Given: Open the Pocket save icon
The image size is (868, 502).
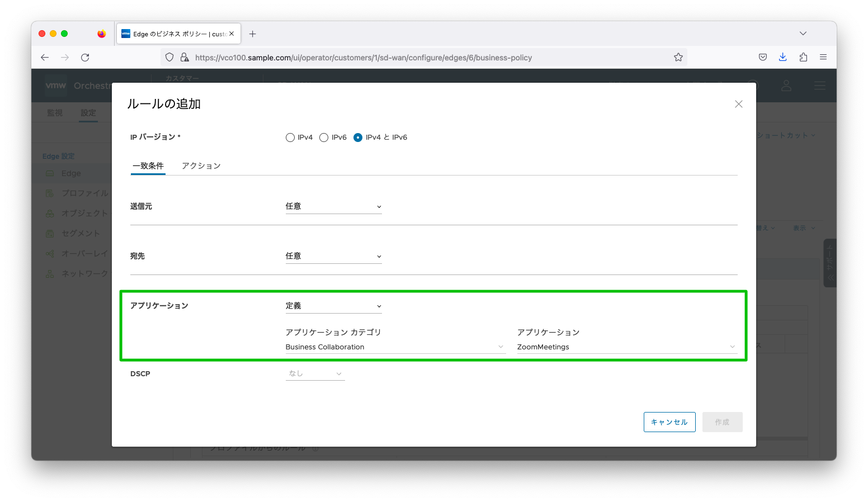Looking at the screenshot, I should click(x=763, y=58).
